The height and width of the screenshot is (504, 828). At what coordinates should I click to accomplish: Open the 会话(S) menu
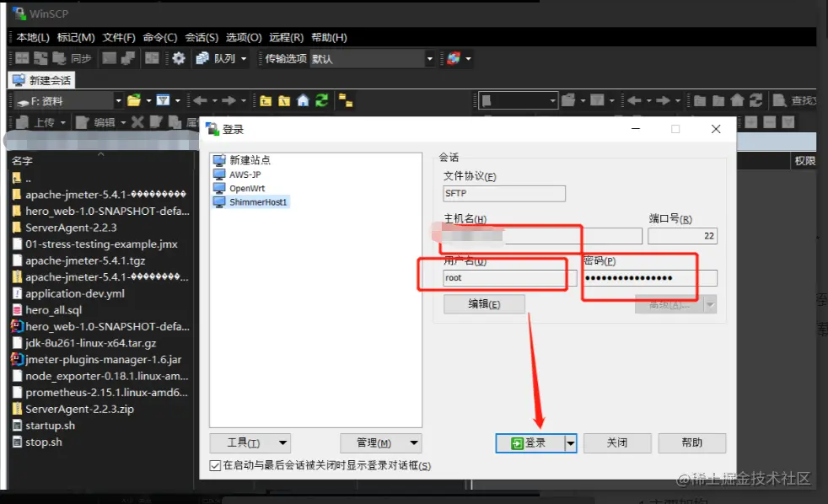click(202, 37)
